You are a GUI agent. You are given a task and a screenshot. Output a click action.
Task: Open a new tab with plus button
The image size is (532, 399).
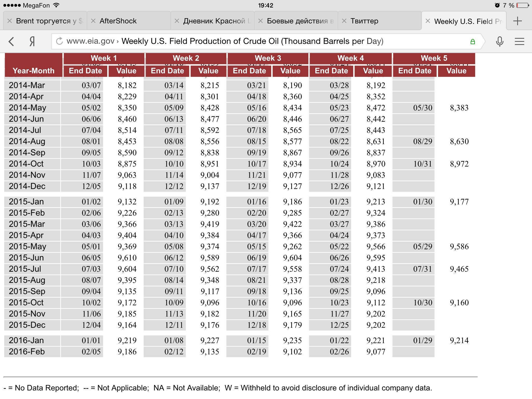click(x=517, y=21)
